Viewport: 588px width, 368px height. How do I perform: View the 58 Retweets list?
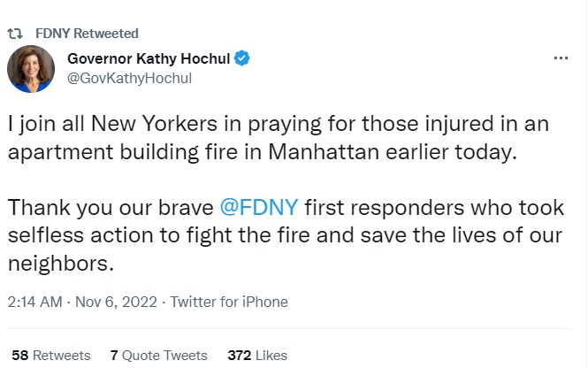(50, 355)
